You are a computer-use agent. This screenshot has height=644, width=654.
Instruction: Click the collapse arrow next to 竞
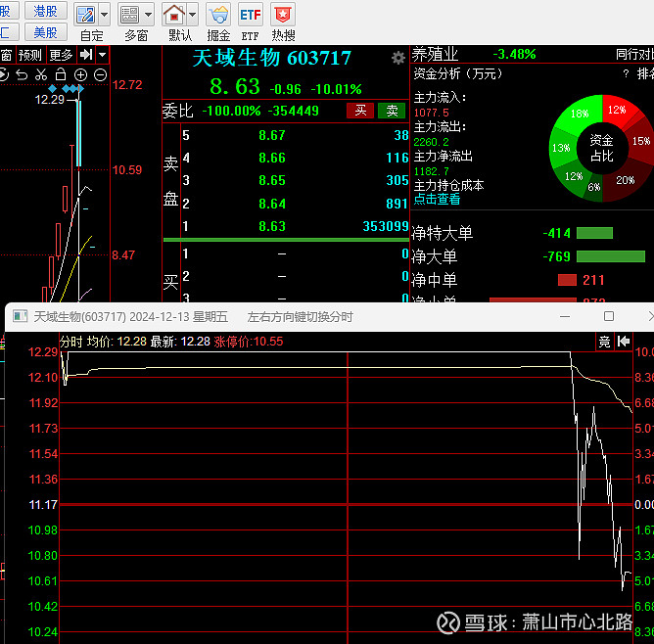(x=623, y=342)
